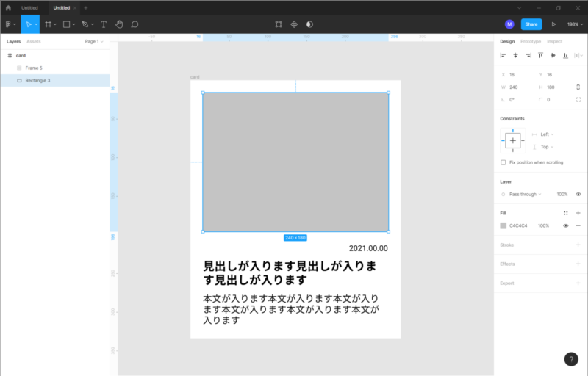Image resolution: width=588 pixels, height=376 pixels.
Task: Open the help button
Action: click(x=572, y=359)
